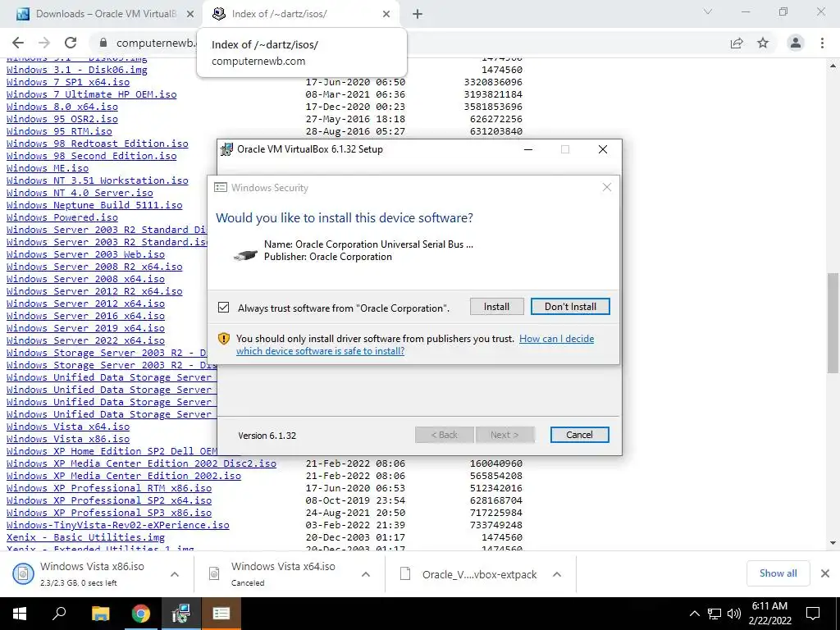Click Install in Windows Security dialog
The height and width of the screenshot is (630, 840).
point(496,307)
